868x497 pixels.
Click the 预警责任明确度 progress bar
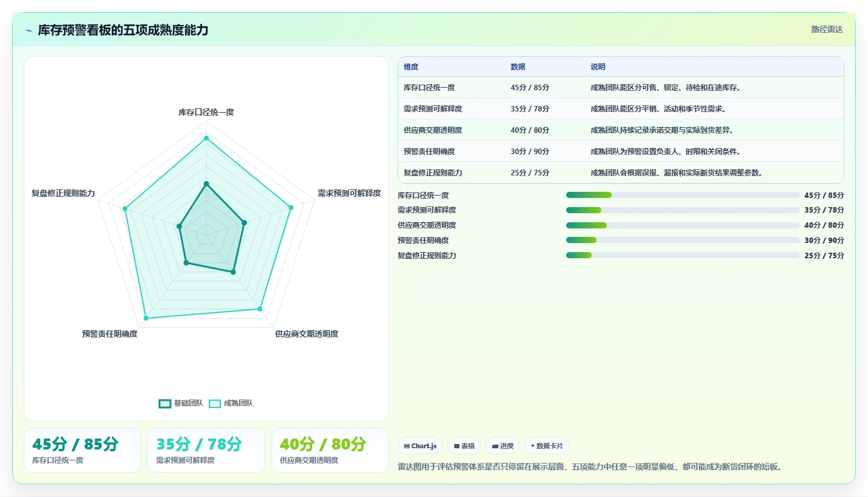pos(682,241)
